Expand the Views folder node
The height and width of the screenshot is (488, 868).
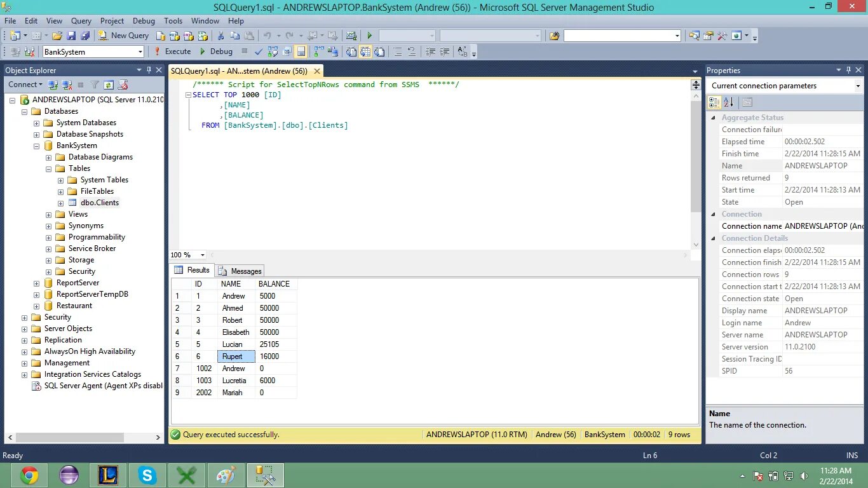48,214
